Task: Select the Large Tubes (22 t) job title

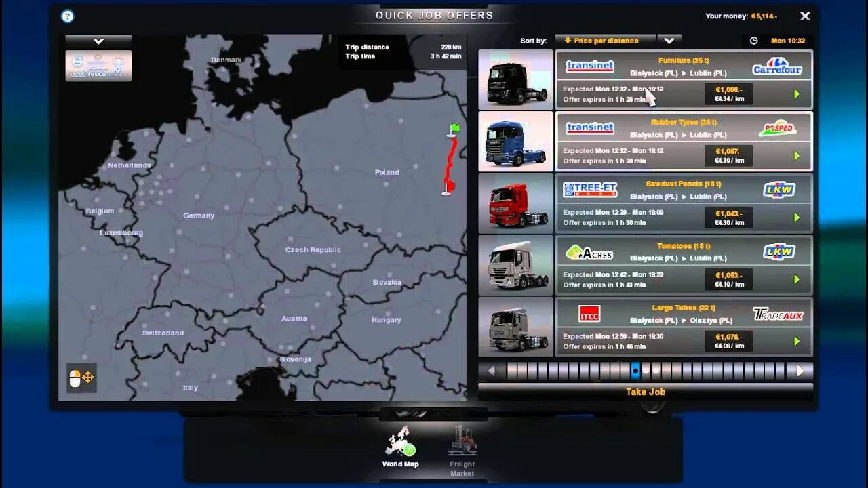Action: tap(684, 307)
